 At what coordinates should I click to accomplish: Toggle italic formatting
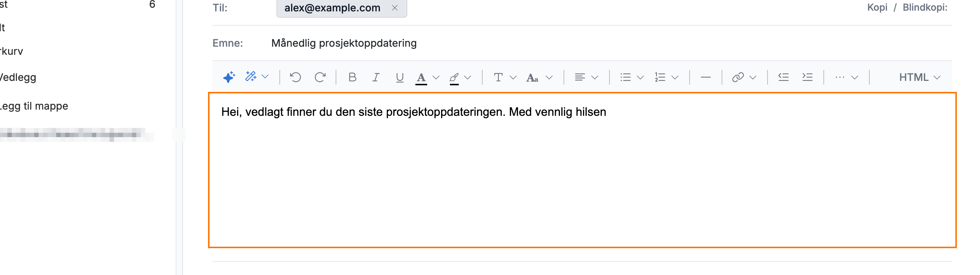[x=376, y=77]
